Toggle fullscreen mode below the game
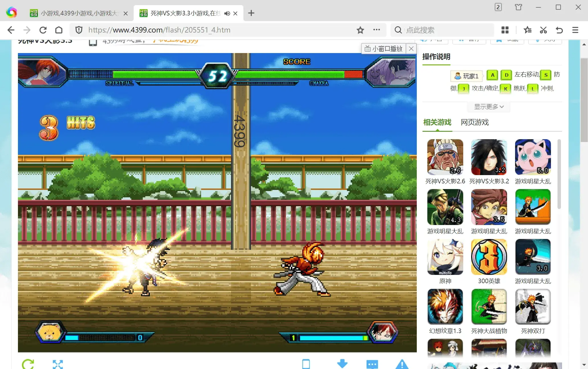 (x=58, y=364)
